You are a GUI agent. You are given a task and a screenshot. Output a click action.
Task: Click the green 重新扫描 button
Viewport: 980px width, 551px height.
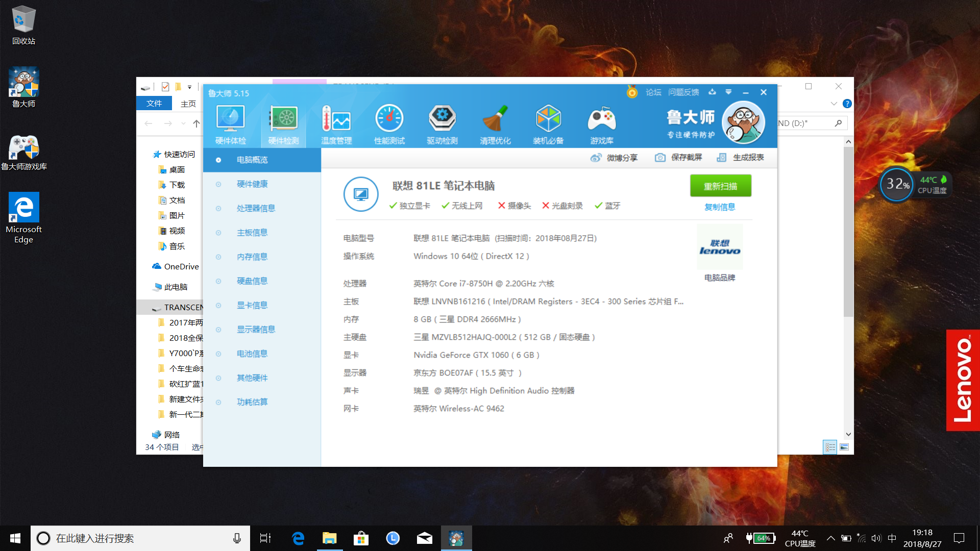[720, 186]
